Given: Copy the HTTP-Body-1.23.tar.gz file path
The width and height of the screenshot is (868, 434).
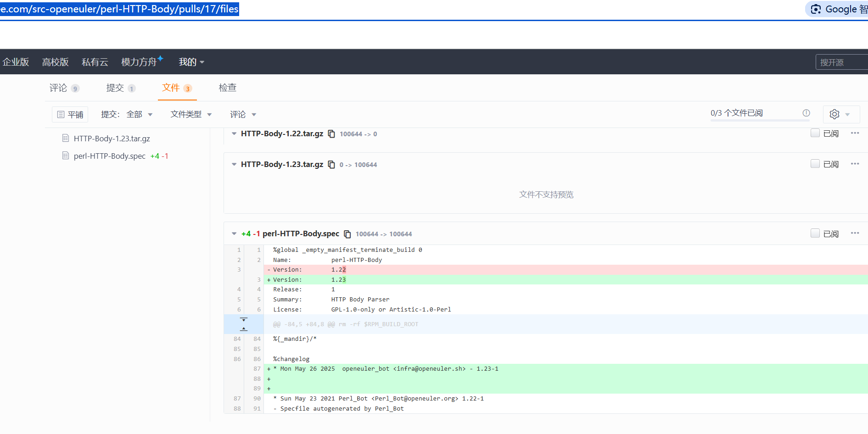Looking at the screenshot, I should coord(331,165).
